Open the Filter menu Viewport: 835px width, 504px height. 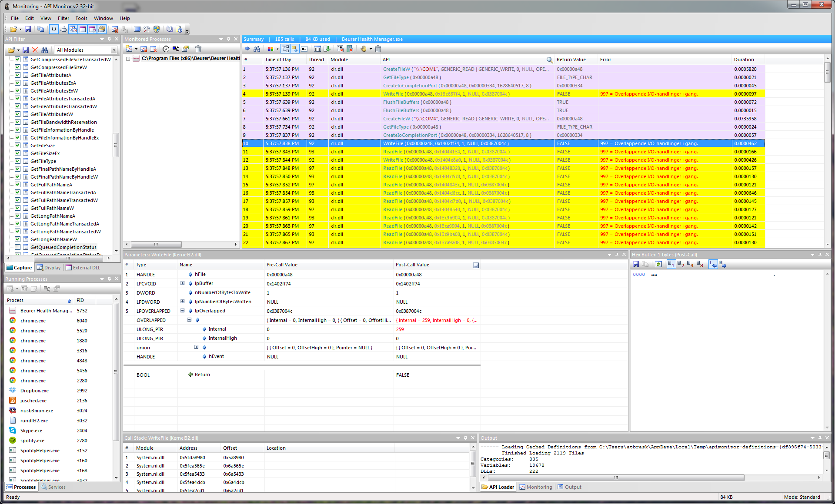[x=63, y=18]
